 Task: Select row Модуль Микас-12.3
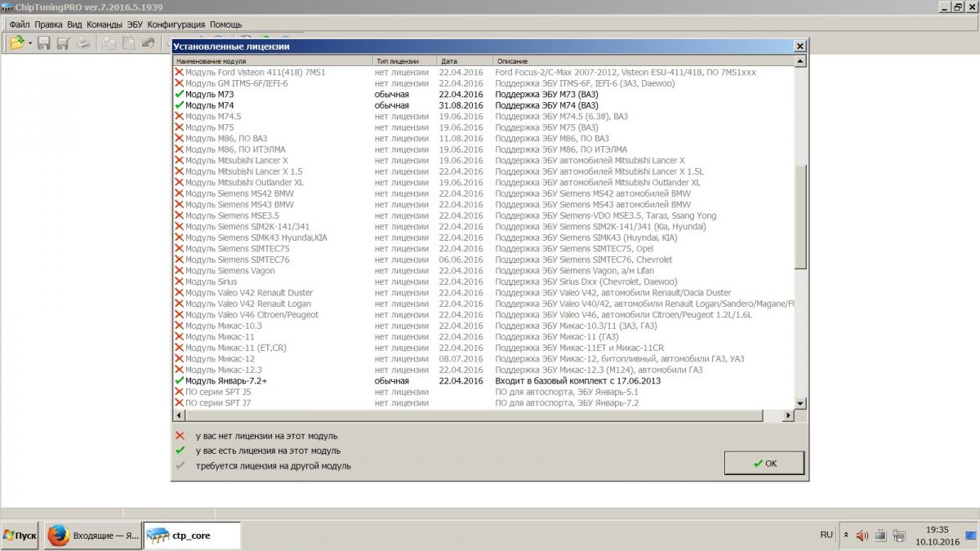[x=483, y=370]
